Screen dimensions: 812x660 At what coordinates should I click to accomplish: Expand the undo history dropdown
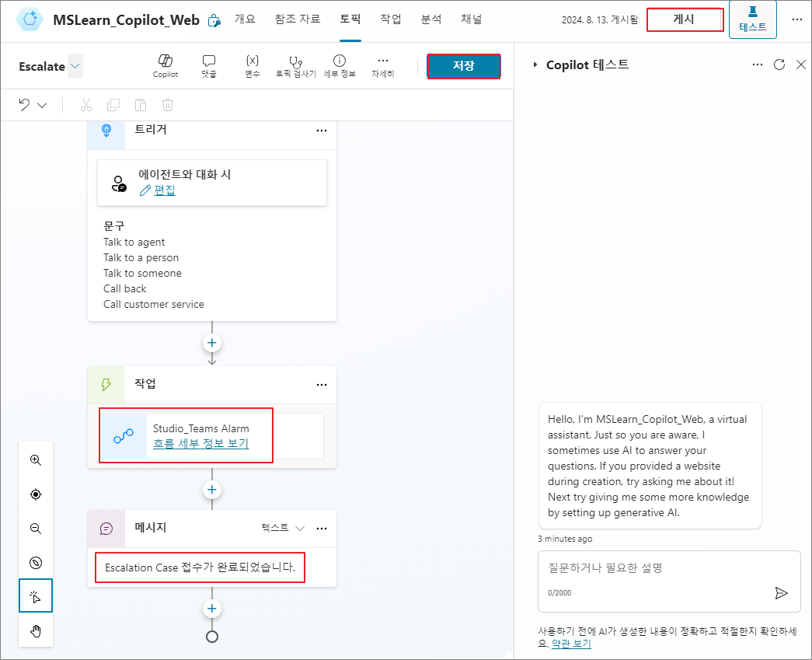coord(43,106)
